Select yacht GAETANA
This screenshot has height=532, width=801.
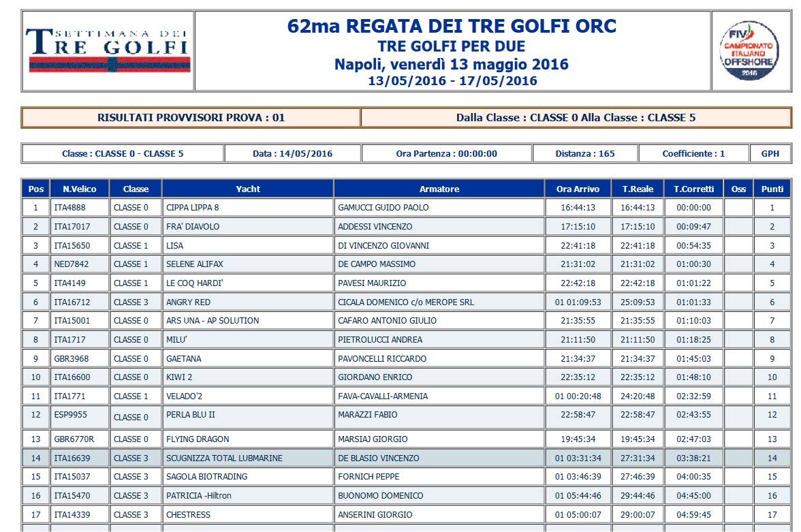pos(184,359)
